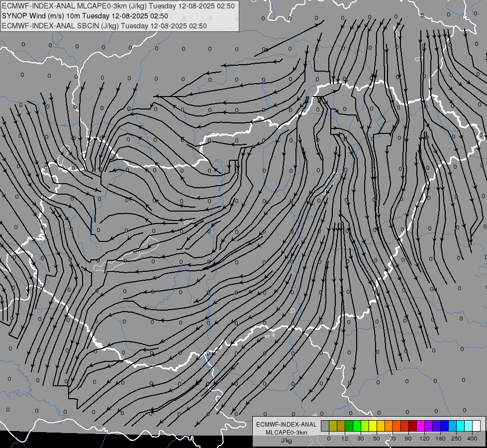Click the white swatch in the legend

pyautogui.click(x=477, y=426)
